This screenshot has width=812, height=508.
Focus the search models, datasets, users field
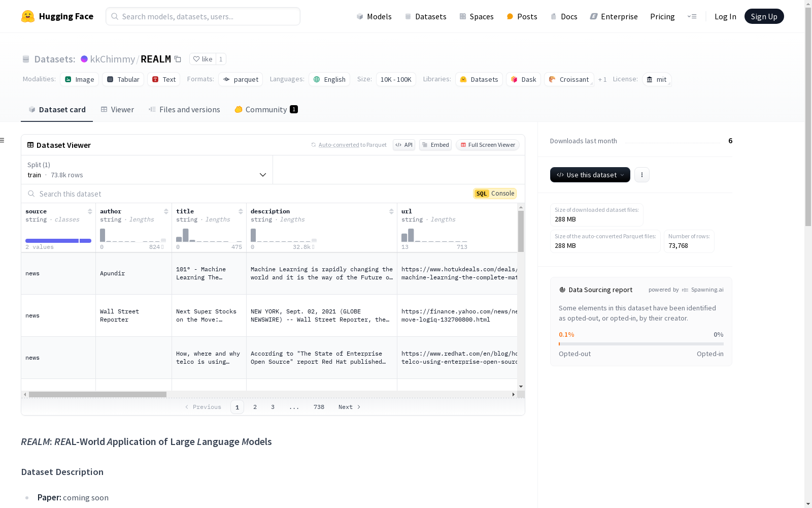pos(203,16)
